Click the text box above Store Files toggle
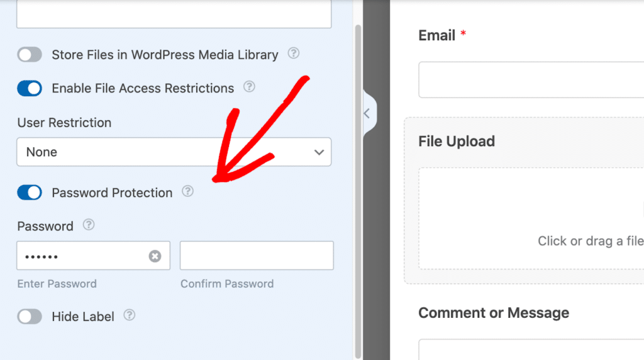 coord(174,14)
